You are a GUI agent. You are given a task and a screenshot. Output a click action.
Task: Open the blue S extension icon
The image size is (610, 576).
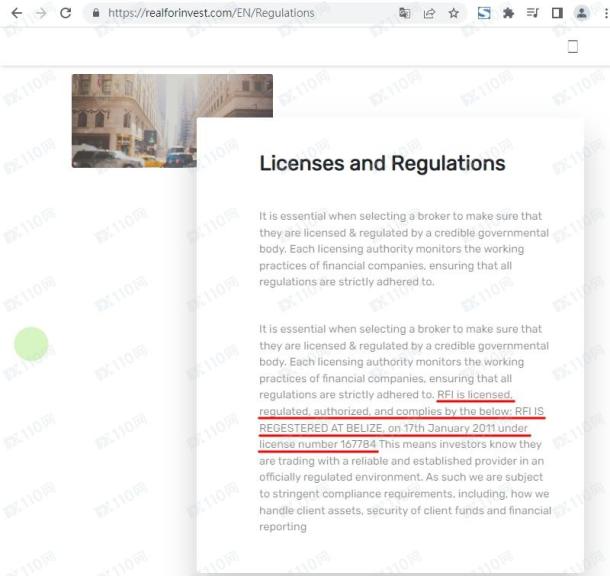pyautogui.click(x=484, y=13)
